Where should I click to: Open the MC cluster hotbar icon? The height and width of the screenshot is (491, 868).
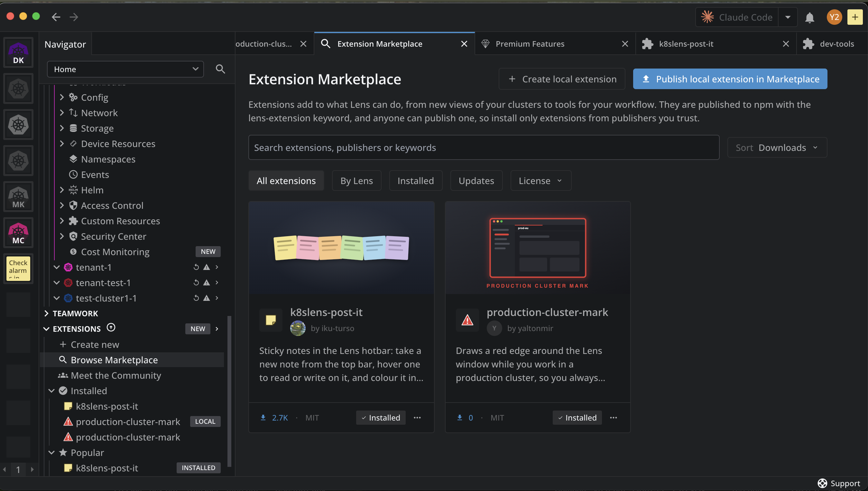(x=18, y=233)
